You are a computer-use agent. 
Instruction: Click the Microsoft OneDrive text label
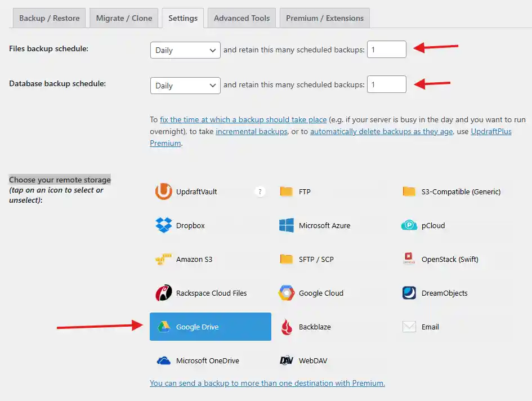click(x=208, y=360)
